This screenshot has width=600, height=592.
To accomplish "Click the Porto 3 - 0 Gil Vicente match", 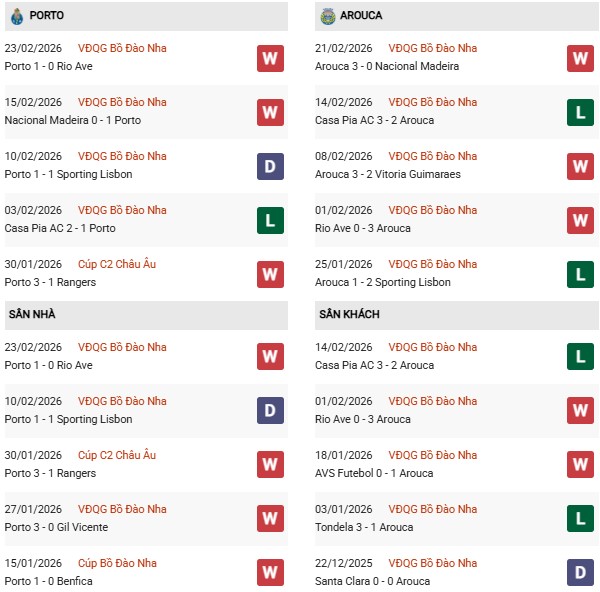I will point(56,527).
